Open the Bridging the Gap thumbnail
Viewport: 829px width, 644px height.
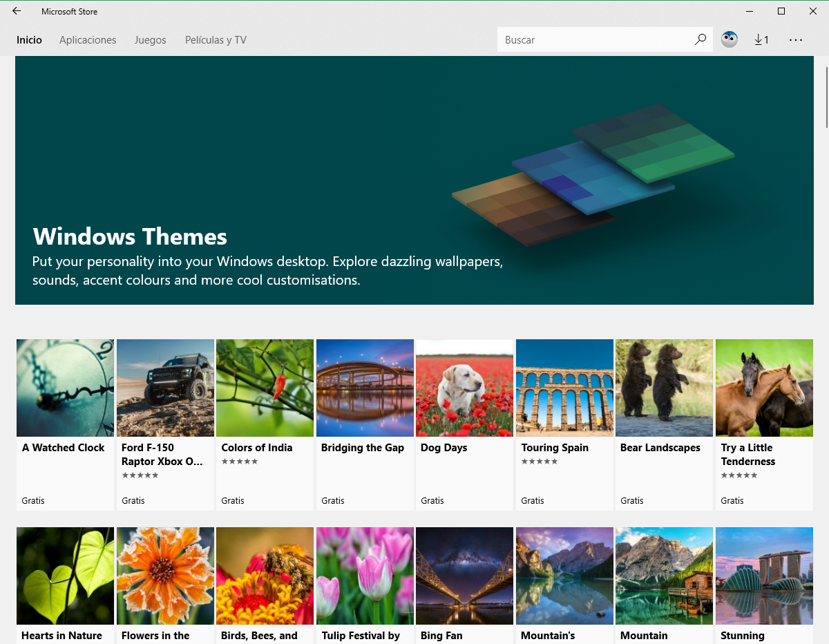click(x=365, y=388)
